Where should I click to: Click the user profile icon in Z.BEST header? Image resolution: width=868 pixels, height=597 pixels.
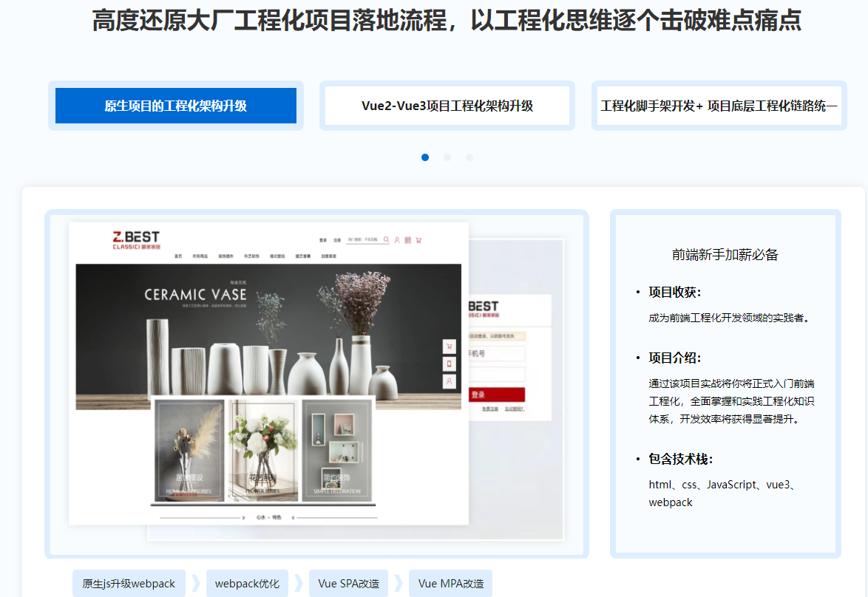coord(397,240)
